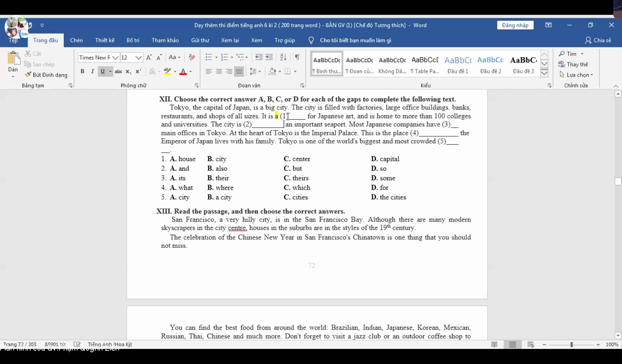Screen dimensions: 622x364
Task: Click the Bold formatting icon
Action: coord(82,71)
